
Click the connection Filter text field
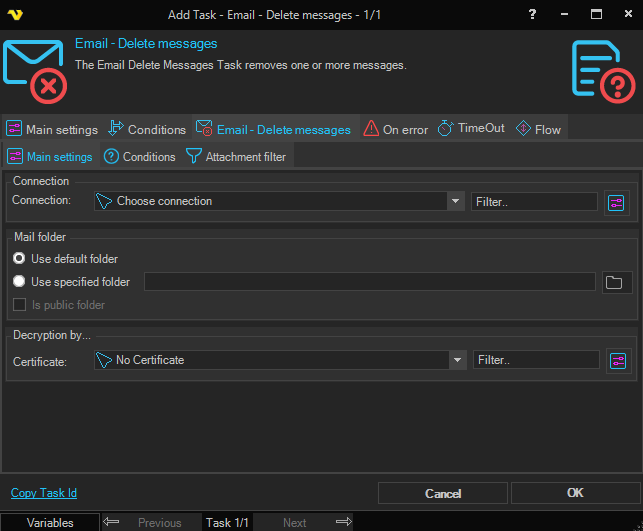click(x=534, y=202)
